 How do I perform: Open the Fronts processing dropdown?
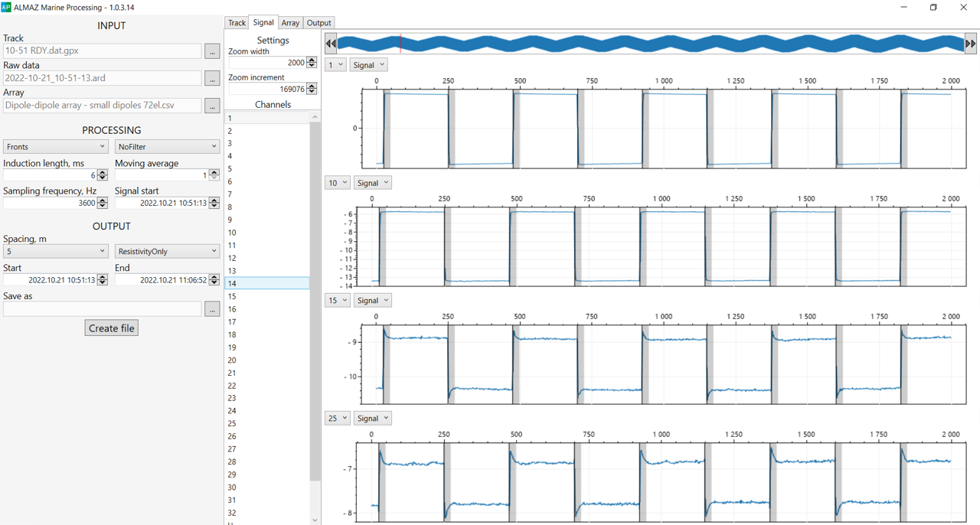click(55, 147)
